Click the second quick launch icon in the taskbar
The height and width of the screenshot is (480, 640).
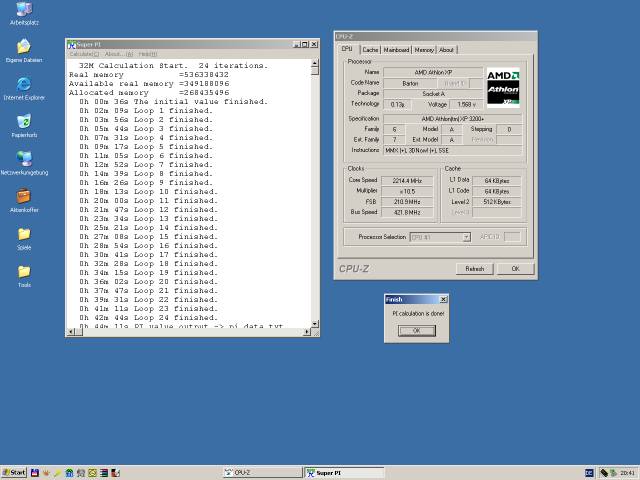coord(46,473)
